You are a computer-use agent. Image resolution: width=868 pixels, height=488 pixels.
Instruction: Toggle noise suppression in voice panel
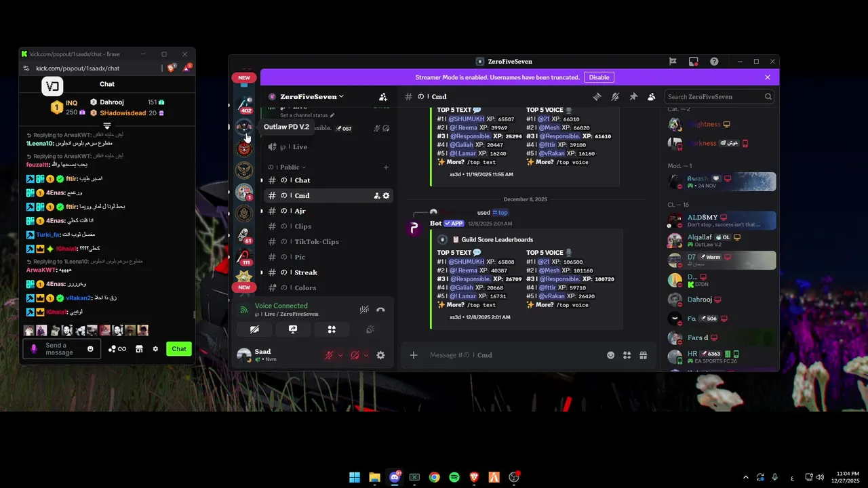coord(364,310)
